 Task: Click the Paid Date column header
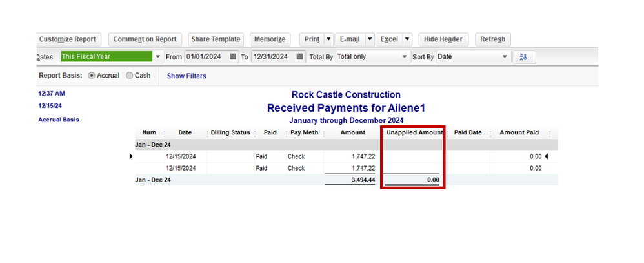[x=468, y=132]
